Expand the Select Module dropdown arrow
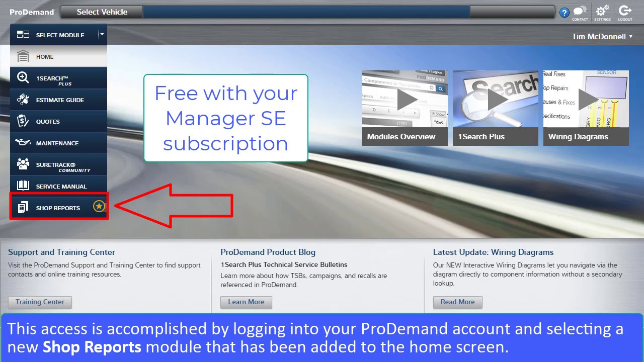Viewport: 644px width, 362px height. (102, 35)
